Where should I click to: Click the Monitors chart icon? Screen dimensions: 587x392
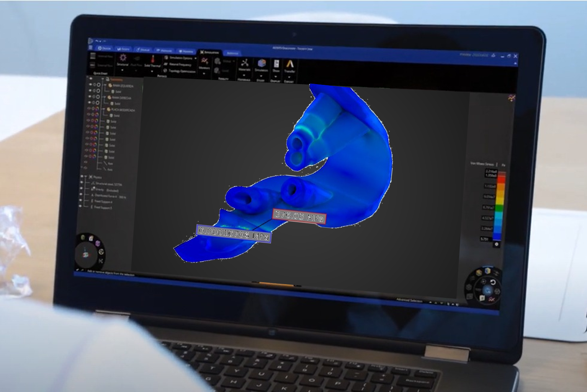(205, 60)
